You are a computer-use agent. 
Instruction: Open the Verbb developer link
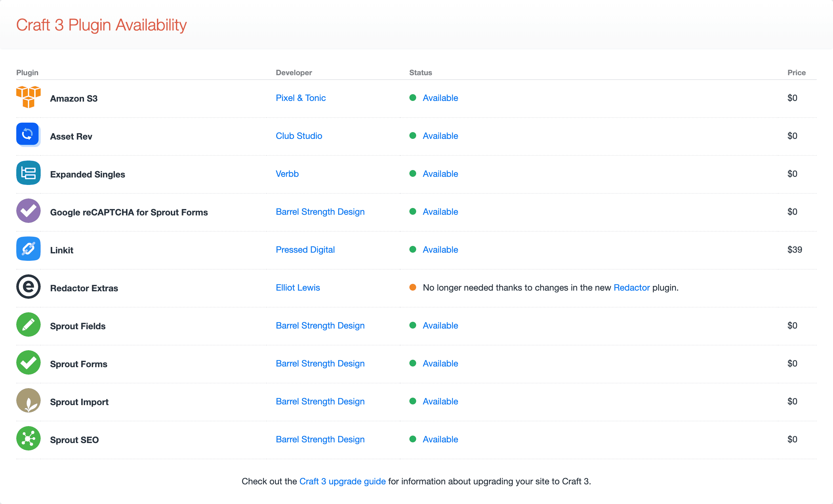287,174
